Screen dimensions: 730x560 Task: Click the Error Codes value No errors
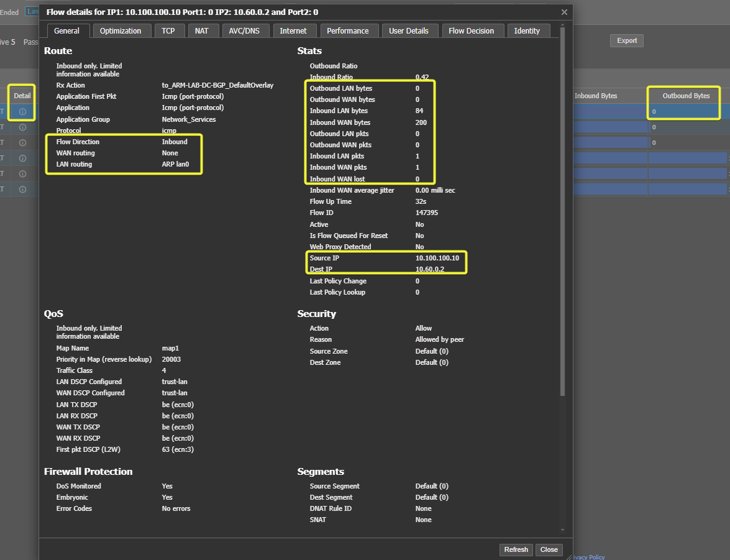pos(176,509)
